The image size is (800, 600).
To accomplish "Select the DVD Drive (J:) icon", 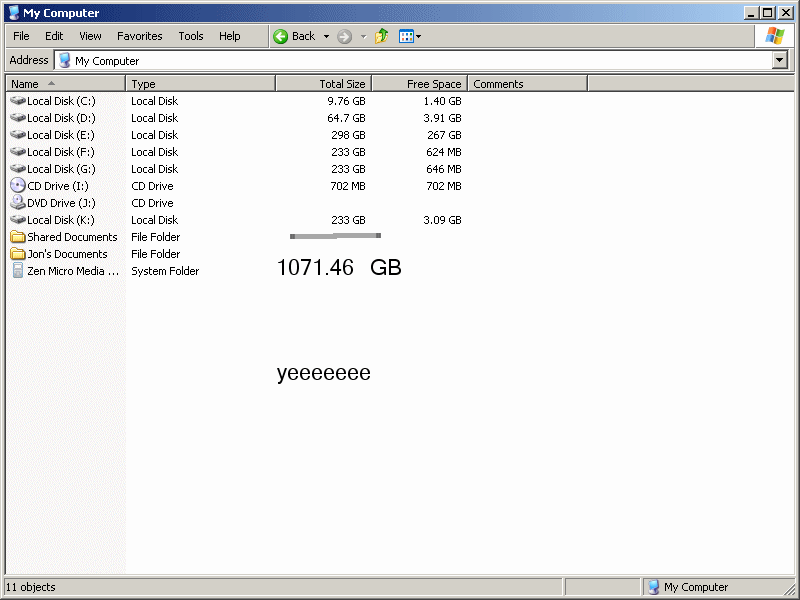I will coord(18,203).
